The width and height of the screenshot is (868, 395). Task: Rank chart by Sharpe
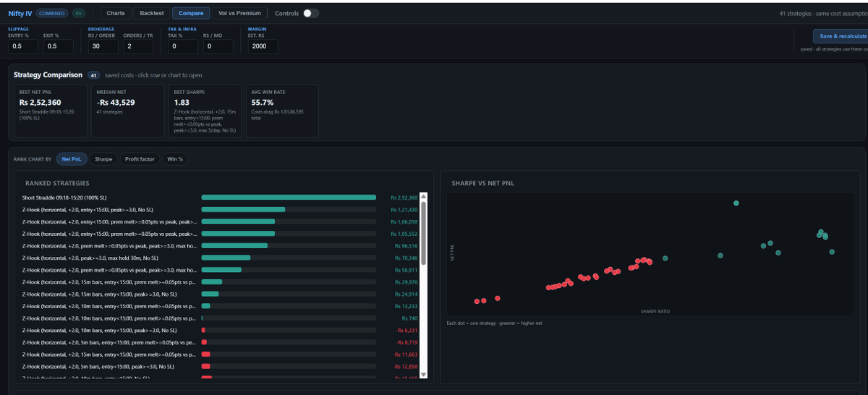[103, 159]
